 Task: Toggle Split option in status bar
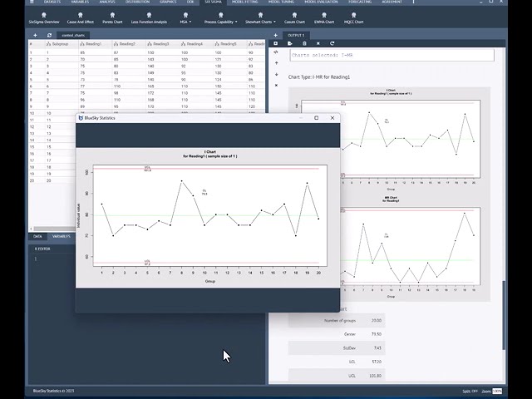click(x=470, y=392)
